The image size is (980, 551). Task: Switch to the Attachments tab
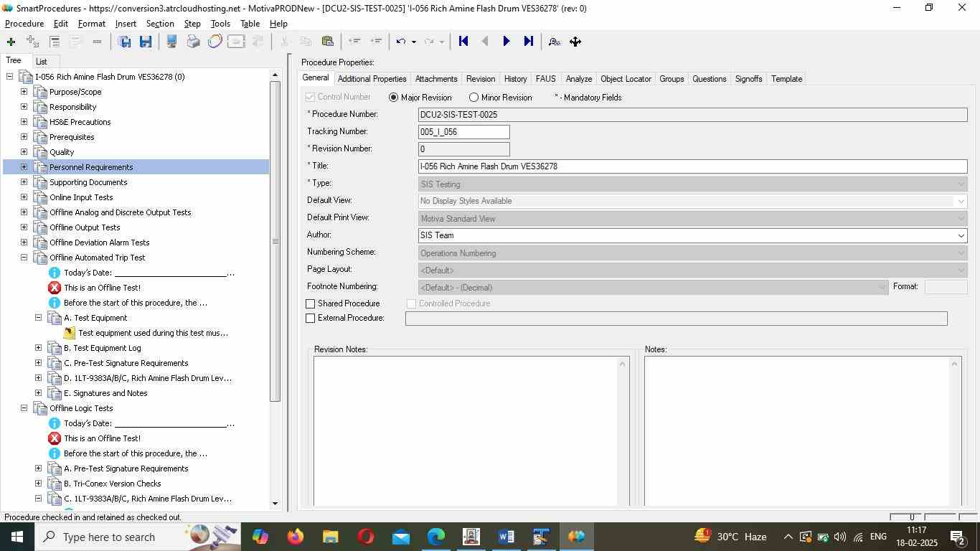pyautogui.click(x=436, y=79)
